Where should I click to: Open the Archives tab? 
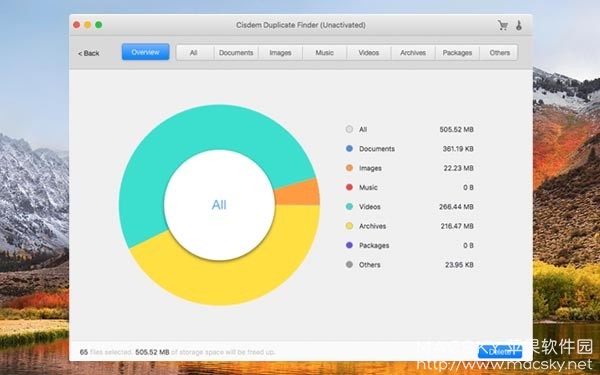pyautogui.click(x=413, y=52)
